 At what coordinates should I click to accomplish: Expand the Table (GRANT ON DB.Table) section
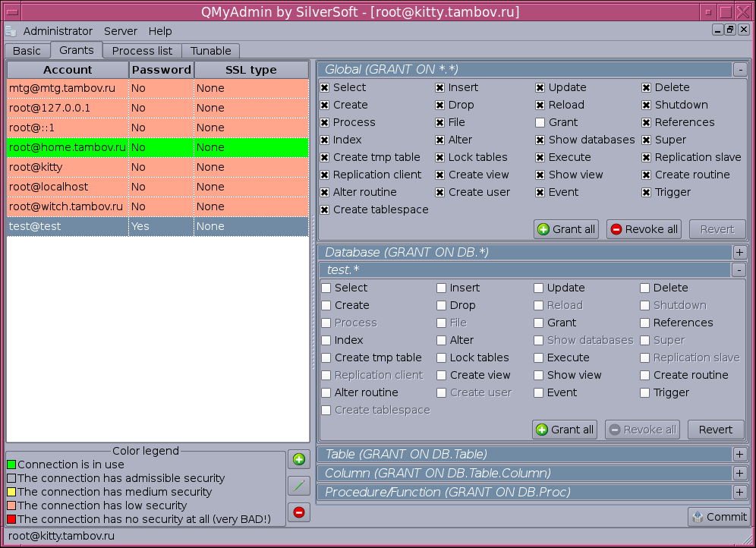click(739, 454)
